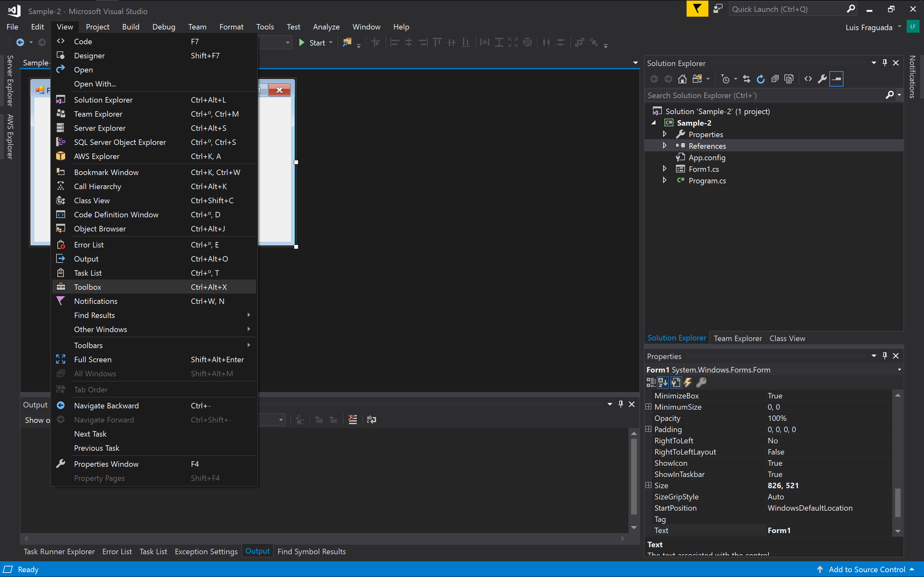The width and height of the screenshot is (924, 577).
Task: Click the Events lightning bolt icon
Action: click(688, 382)
